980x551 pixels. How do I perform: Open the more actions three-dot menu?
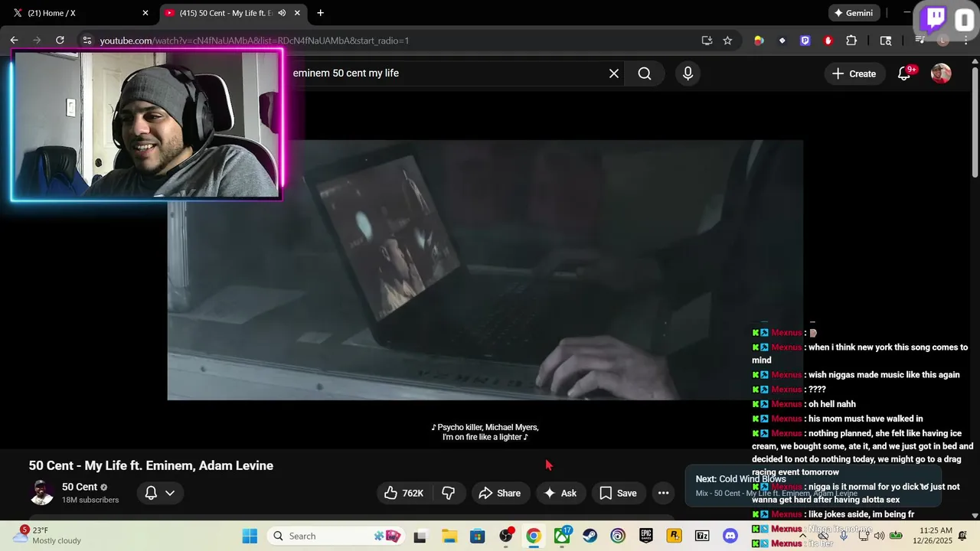(x=664, y=493)
